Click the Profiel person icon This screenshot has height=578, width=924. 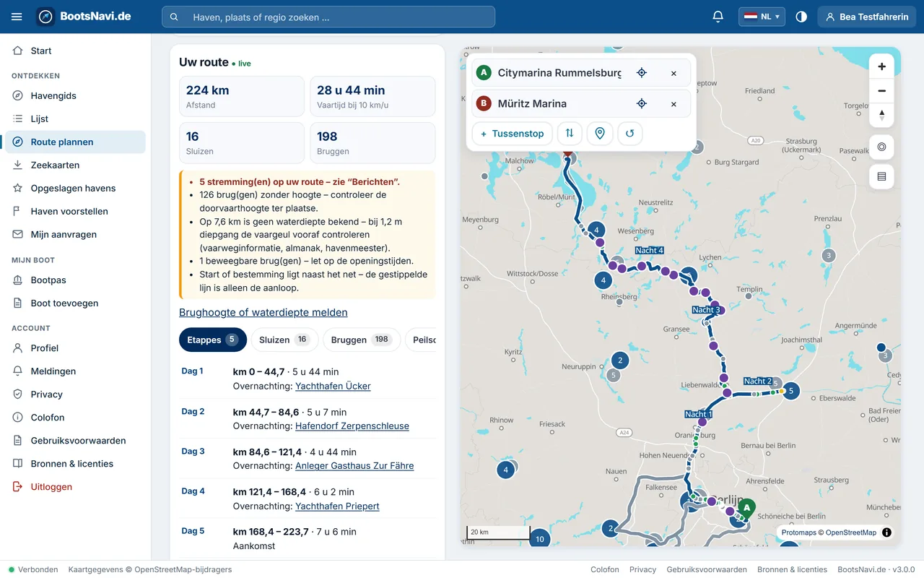pyautogui.click(x=18, y=348)
